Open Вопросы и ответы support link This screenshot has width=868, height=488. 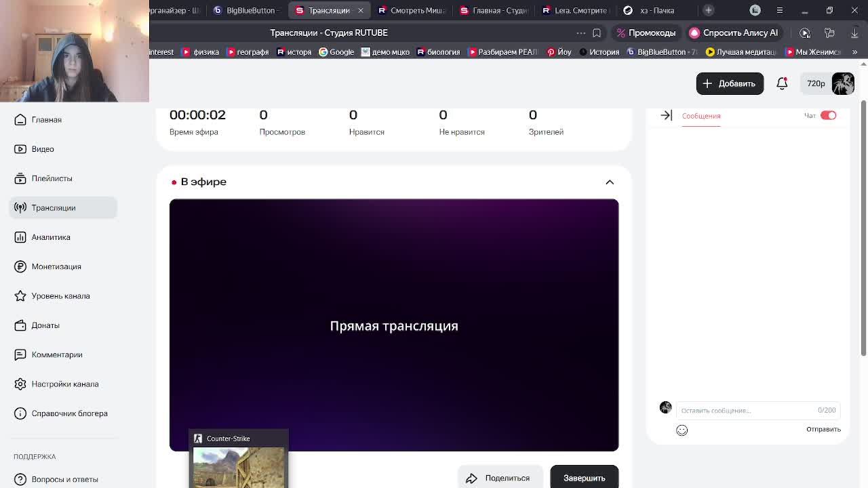coord(56,479)
